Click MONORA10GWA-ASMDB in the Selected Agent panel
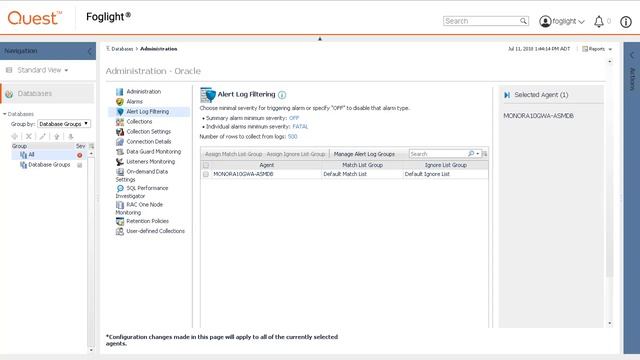640x360 pixels. [x=538, y=116]
